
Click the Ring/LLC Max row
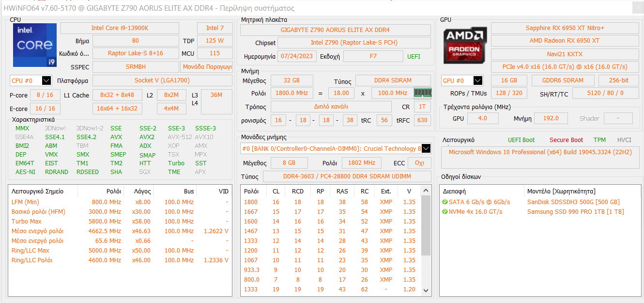120,251
